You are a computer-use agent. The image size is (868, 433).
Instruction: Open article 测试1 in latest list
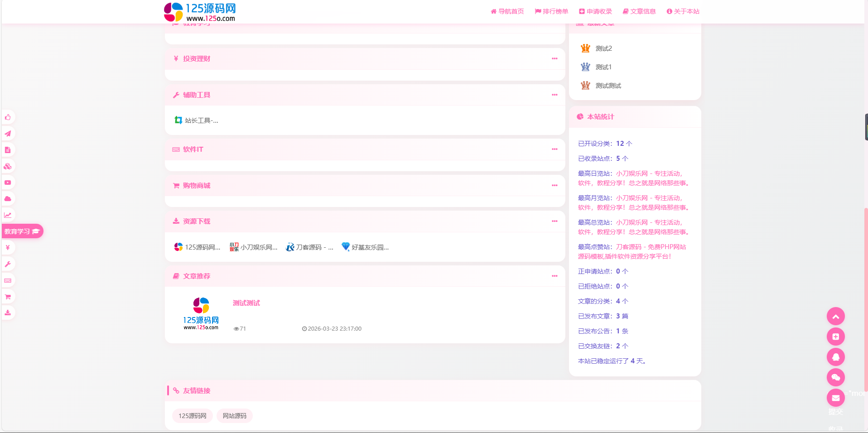[604, 67]
